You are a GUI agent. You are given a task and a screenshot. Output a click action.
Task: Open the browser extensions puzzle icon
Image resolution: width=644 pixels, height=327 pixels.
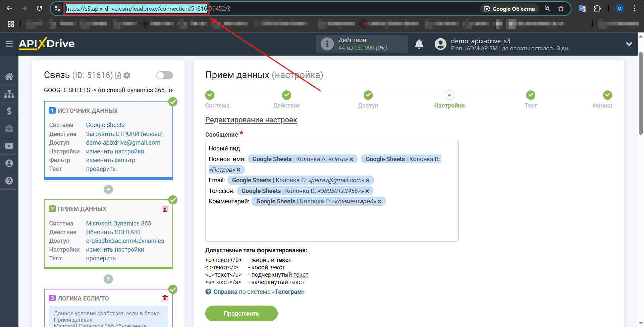pos(597,8)
